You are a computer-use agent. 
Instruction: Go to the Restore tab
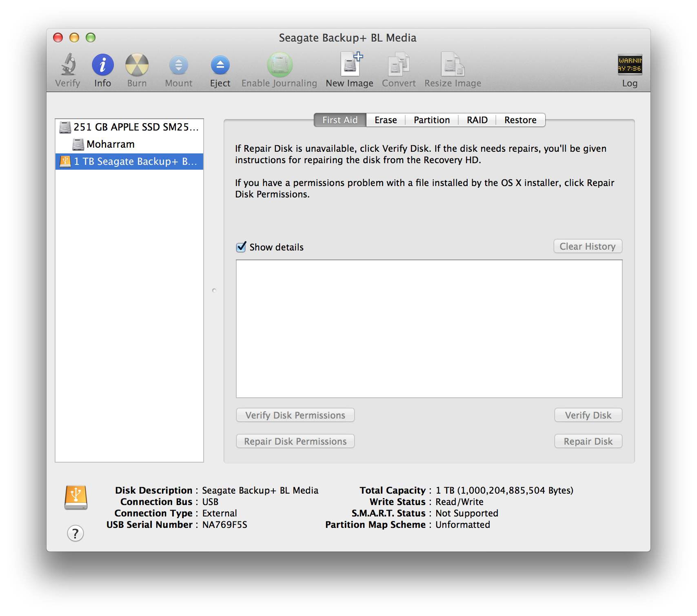520,120
